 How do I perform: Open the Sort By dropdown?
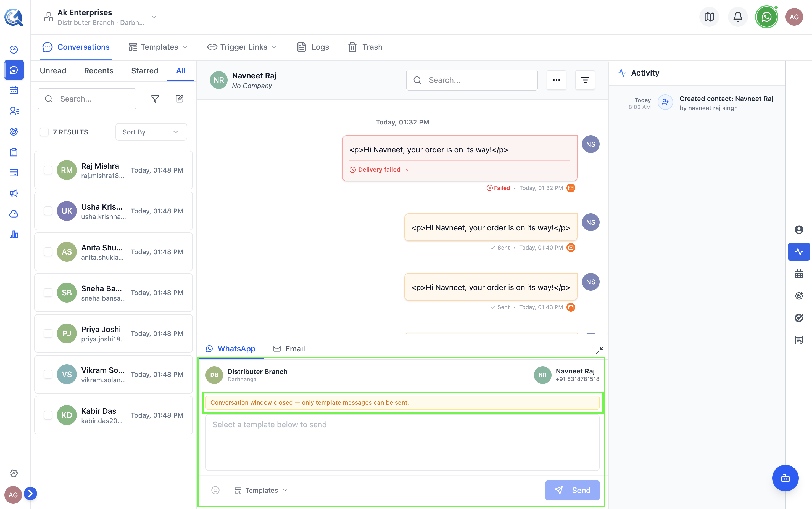pyautogui.click(x=151, y=132)
